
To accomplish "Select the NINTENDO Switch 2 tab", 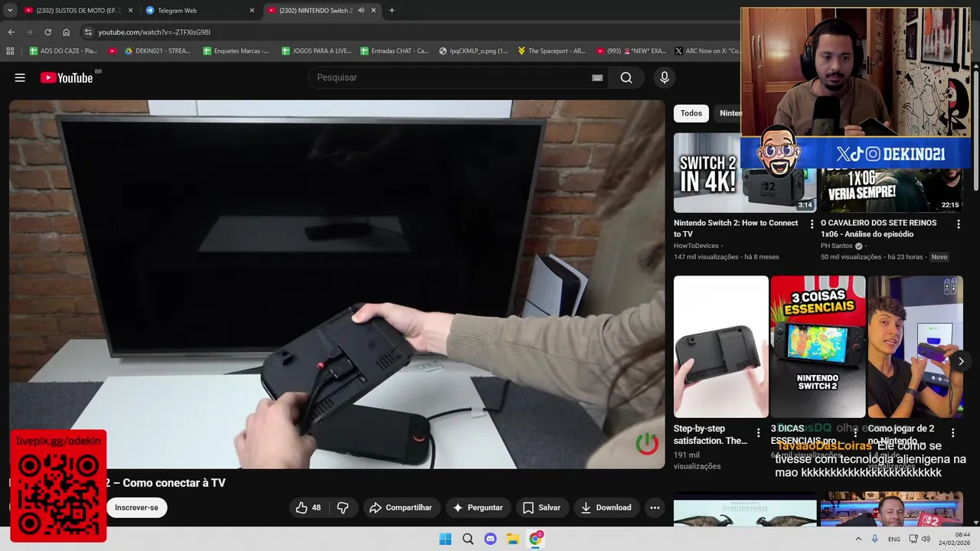I will (x=323, y=11).
